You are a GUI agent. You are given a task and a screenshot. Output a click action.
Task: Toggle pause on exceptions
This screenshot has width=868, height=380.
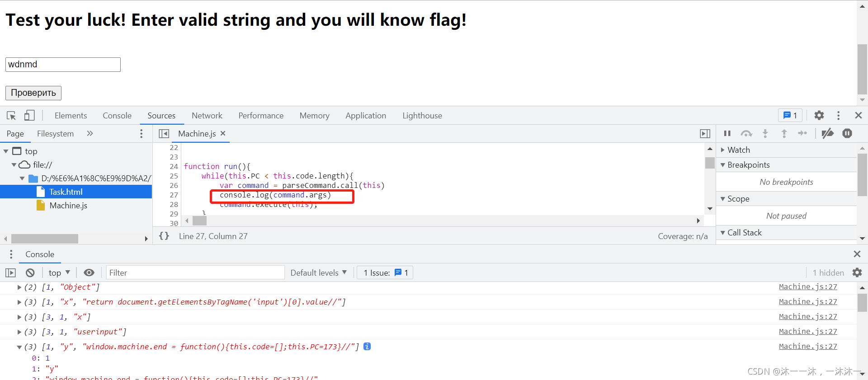pyautogui.click(x=847, y=133)
